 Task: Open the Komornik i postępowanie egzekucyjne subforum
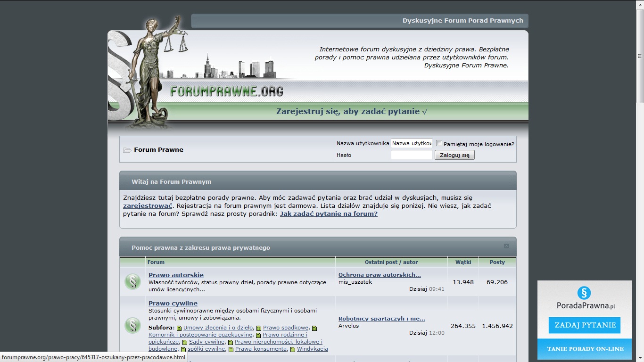(x=200, y=335)
